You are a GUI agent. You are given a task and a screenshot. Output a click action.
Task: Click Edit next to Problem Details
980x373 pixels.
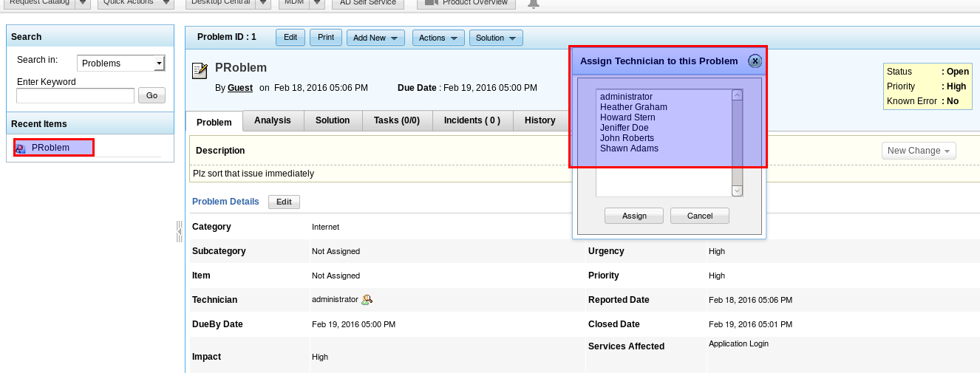[284, 202]
